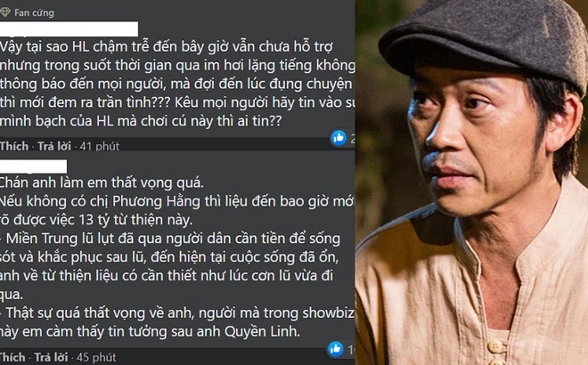View the reaction count on the second comment

pyautogui.click(x=351, y=350)
